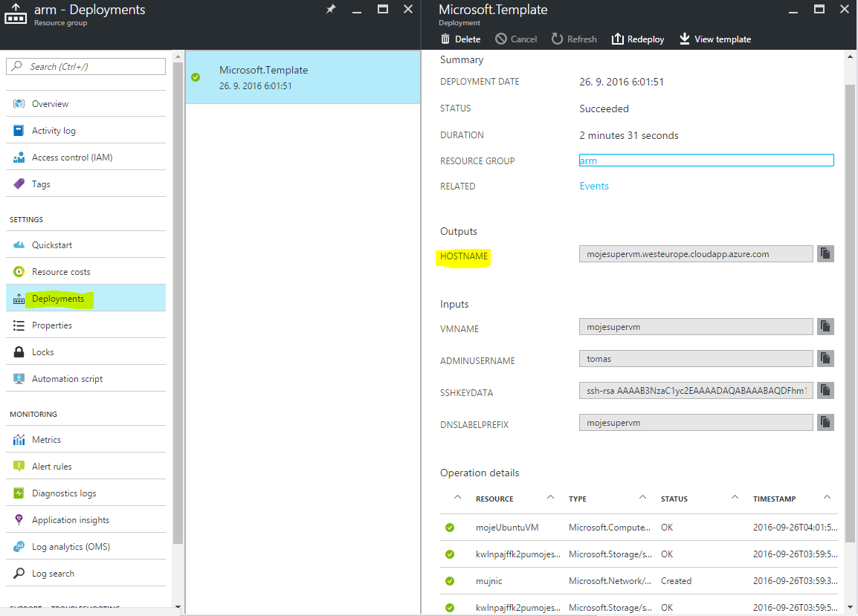This screenshot has height=616, width=858.
Task: Click the sidebar Search (Ctrl+/) field
Action: pos(86,66)
